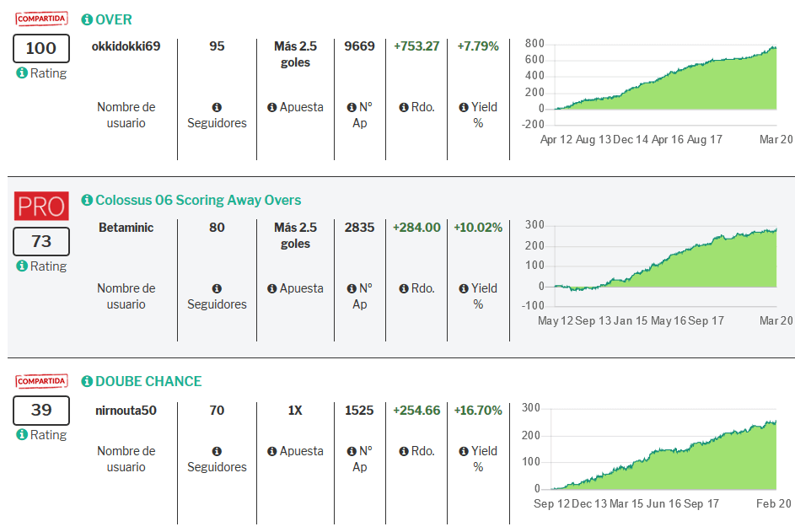795x532 pixels.
Task: Select followers count 95
Action: tap(217, 46)
